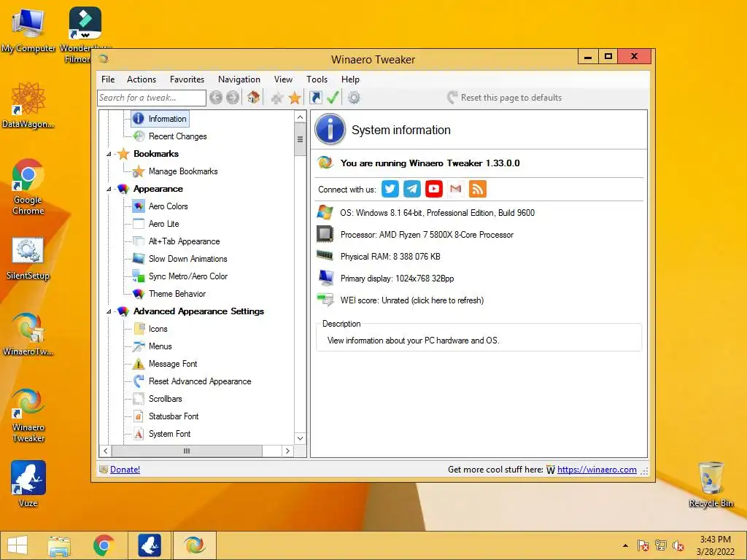747x560 pixels.
Task: Open the Favorites menu
Action: pyautogui.click(x=187, y=79)
